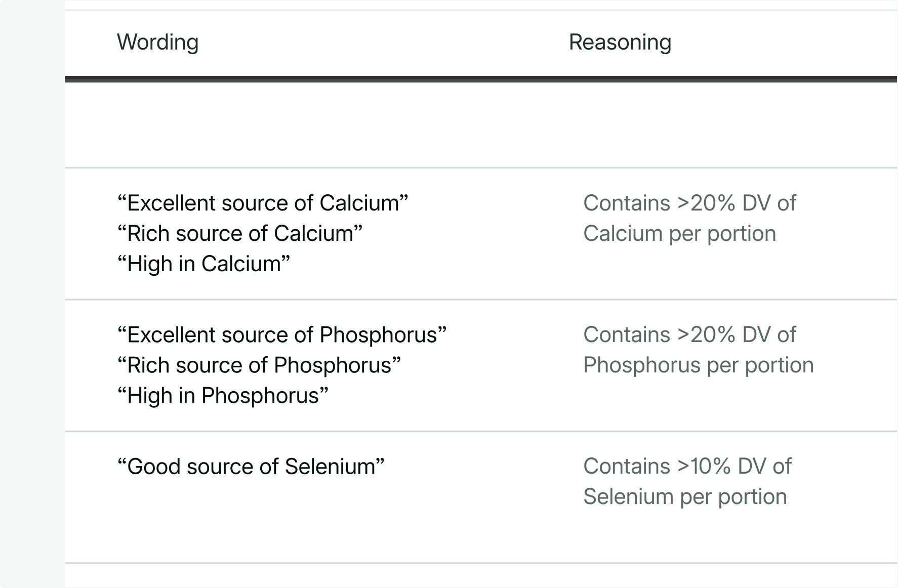
Task: Click the "High in Calcium" wording
Action: (203, 264)
